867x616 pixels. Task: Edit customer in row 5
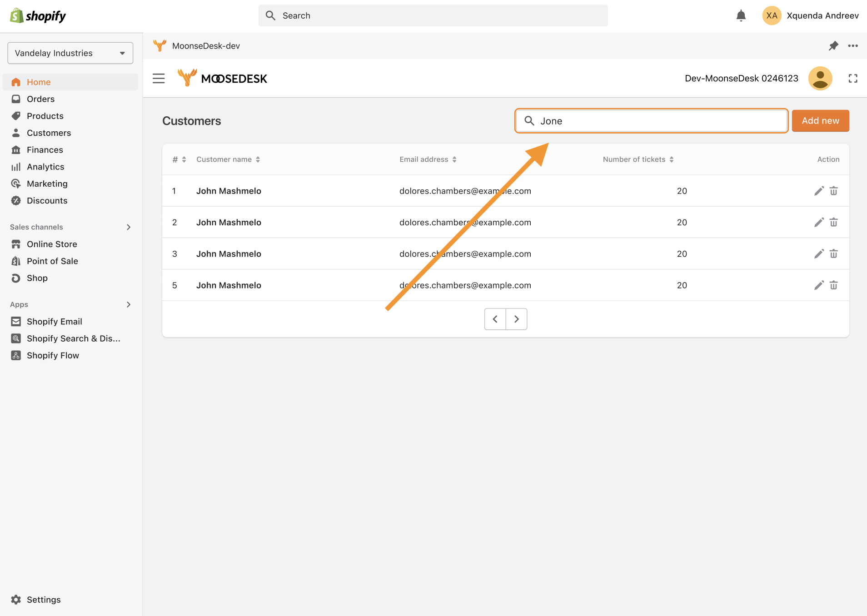coord(819,285)
